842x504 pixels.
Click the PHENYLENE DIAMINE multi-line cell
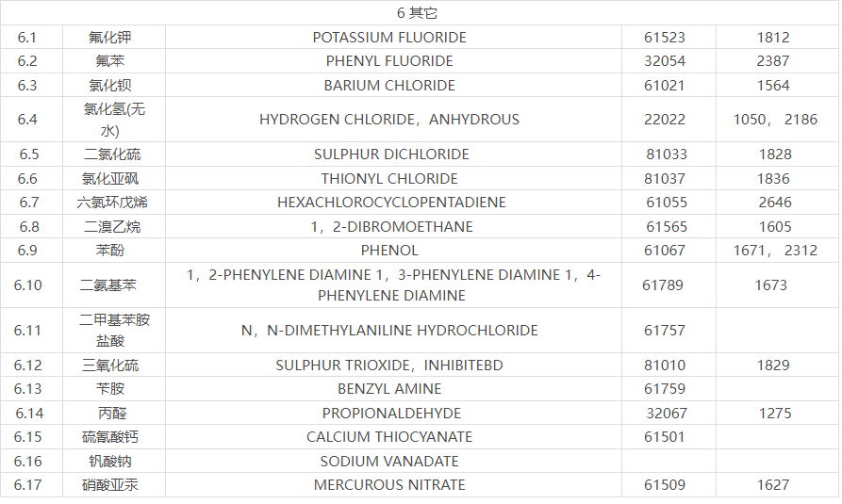pos(392,285)
